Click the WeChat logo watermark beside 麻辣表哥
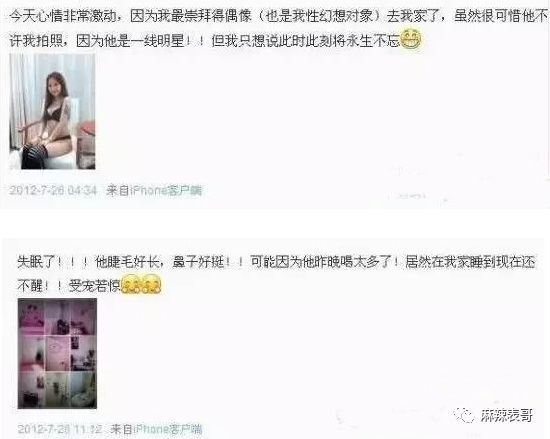 (464, 416)
